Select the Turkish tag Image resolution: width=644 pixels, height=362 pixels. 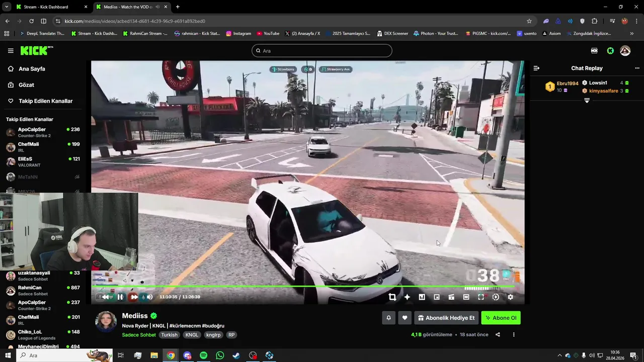click(x=169, y=335)
